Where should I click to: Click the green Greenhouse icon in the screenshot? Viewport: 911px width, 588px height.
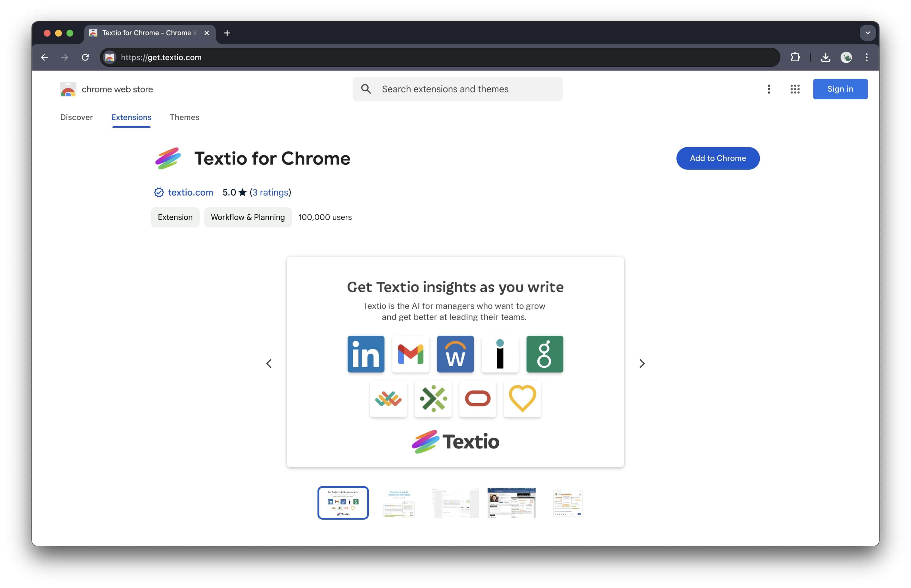click(544, 354)
